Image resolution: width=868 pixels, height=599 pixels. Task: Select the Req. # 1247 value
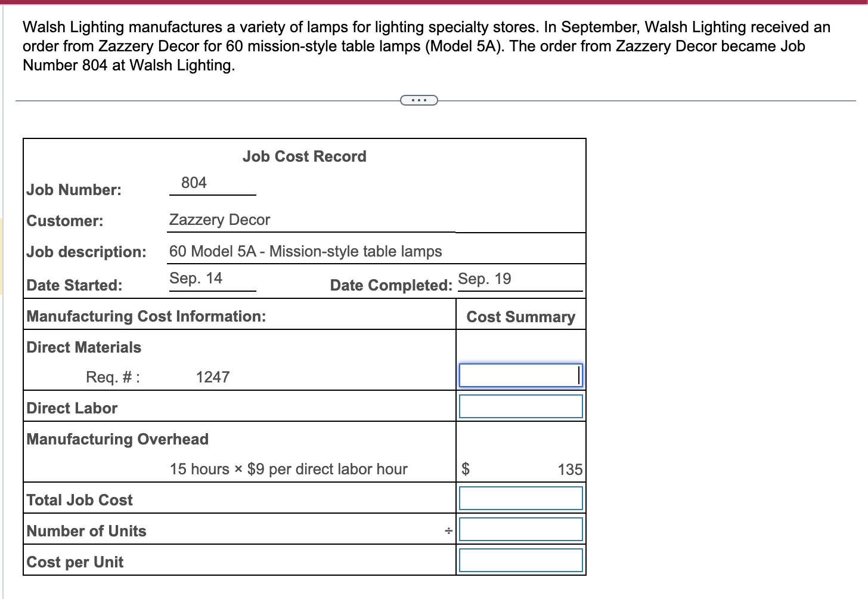[x=213, y=376]
